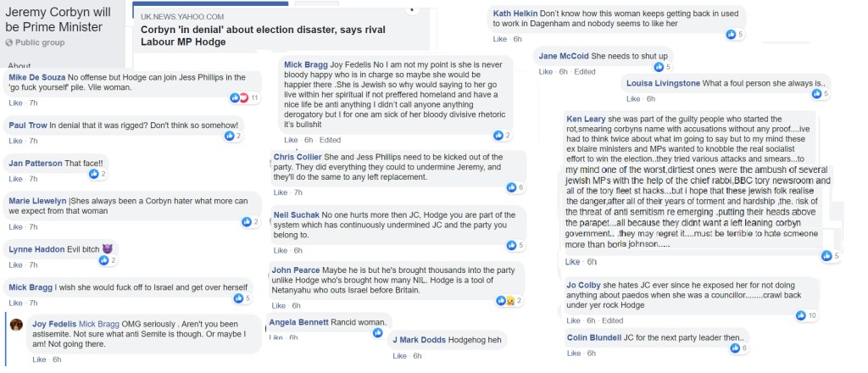Click the like reaction on Jan Patterson's comment
The width and height of the screenshot is (868, 373).
coord(95,174)
